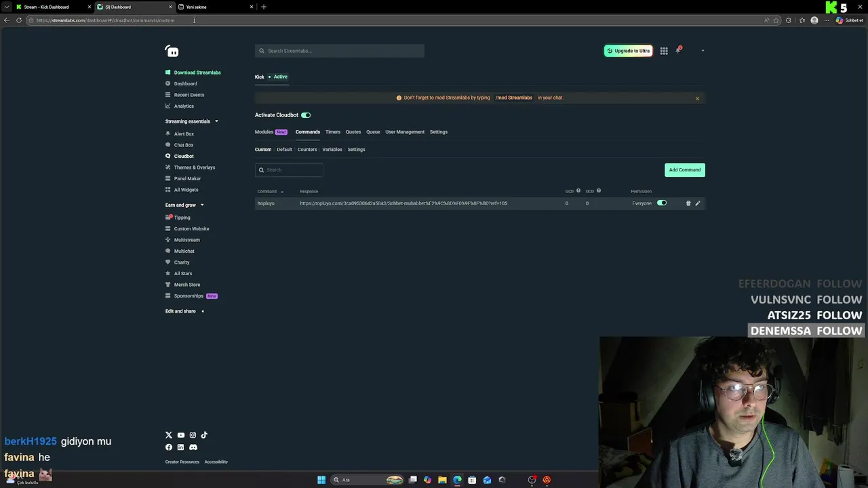This screenshot has height=488, width=868.
Task: Click the Add Command button
Action: click(x=685, y=170)
